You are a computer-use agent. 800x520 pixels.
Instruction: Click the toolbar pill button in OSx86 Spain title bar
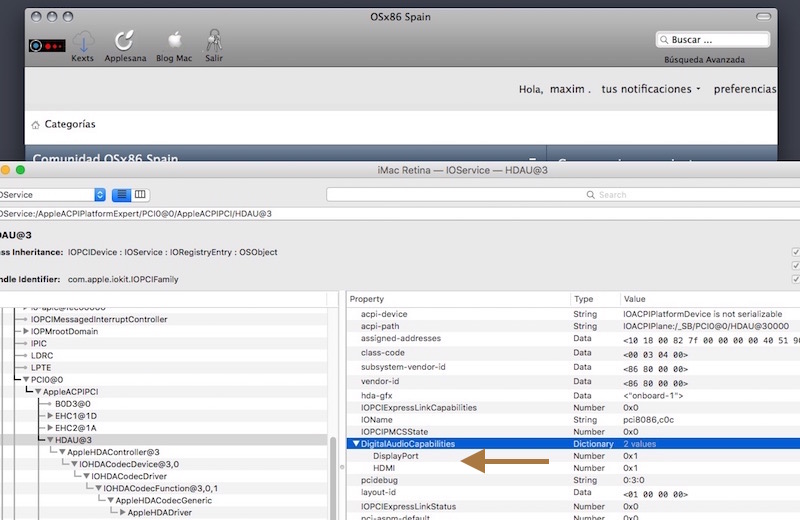763,17
